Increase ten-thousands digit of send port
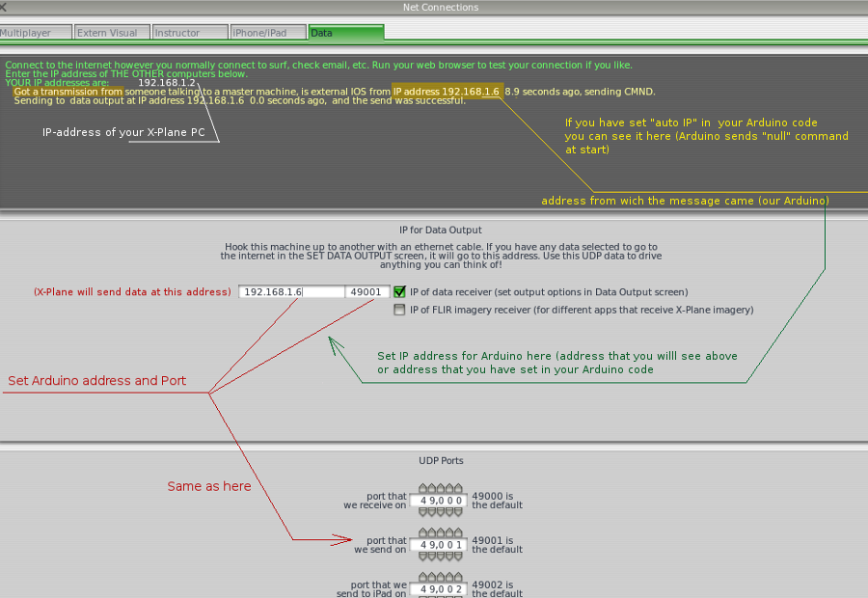 click(x=423, y=532)
